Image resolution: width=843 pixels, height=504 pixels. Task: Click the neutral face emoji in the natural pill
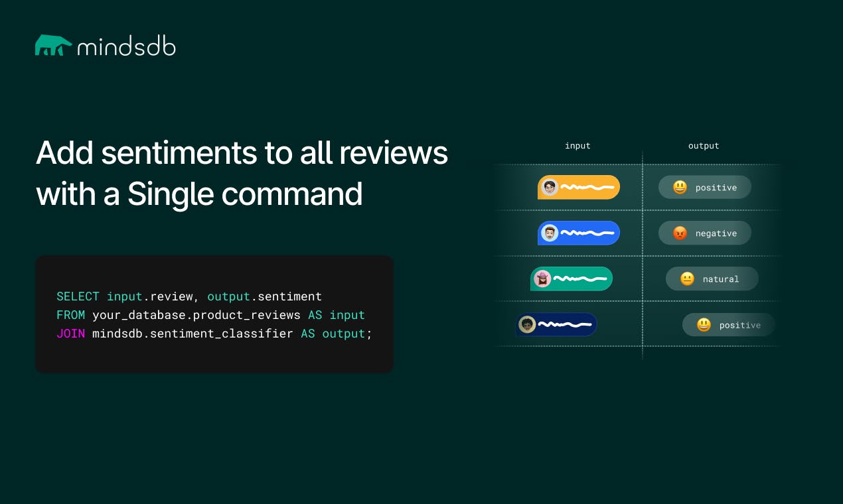click(x=687, y=279)
